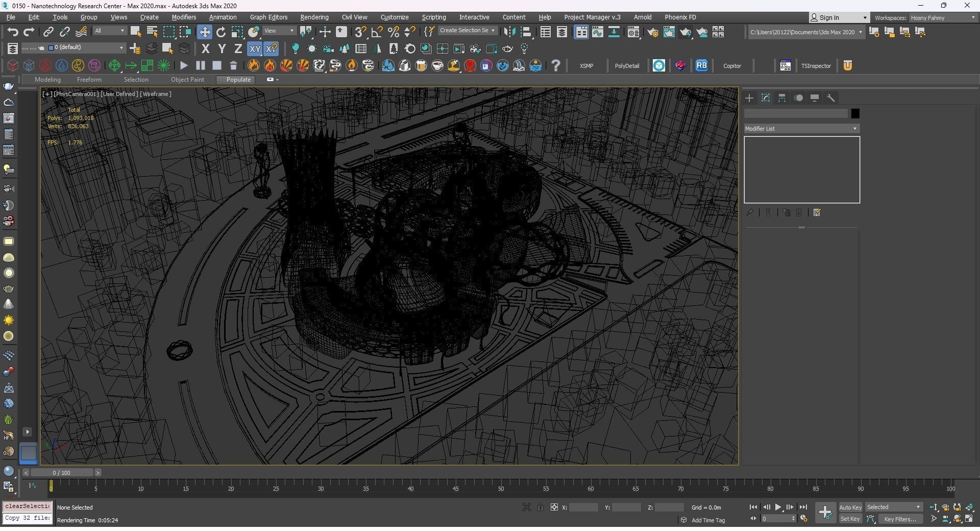Image resolution: width=980 pixels, height=531 pixels.
Task: Go to the animation start frame
Action: click(753, 508)
